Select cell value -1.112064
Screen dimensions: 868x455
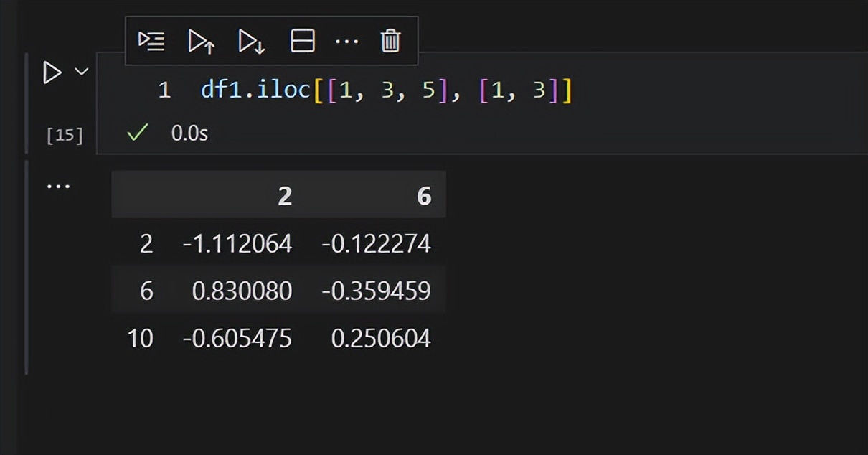(x=237, y=244)
